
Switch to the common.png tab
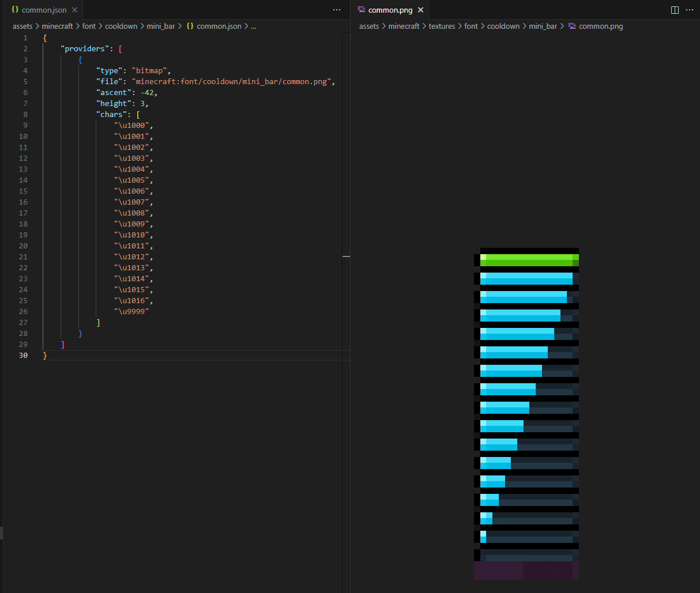pyautogui.click(x=390, y=10)
